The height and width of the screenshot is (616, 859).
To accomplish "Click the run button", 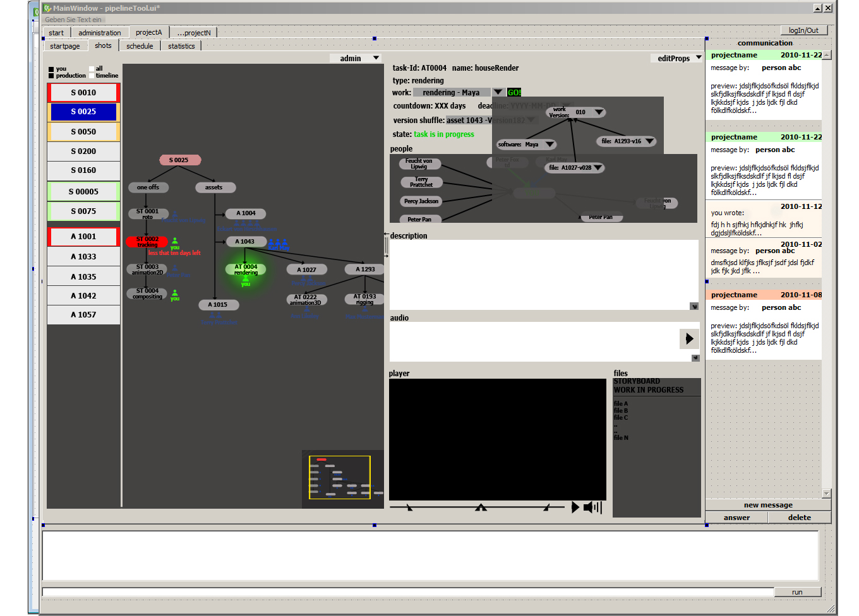I will [x=797, y=592].
